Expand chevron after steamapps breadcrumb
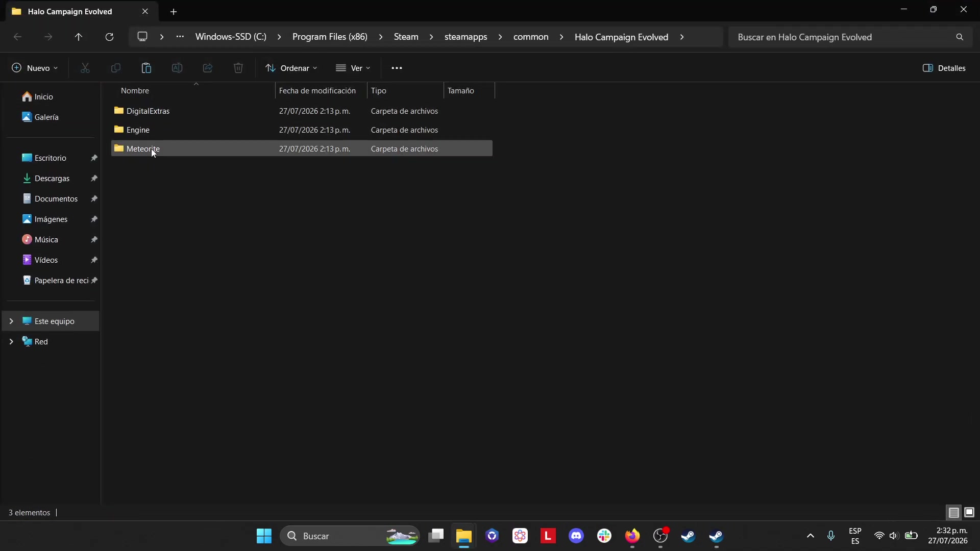 [x=500, y=37]
